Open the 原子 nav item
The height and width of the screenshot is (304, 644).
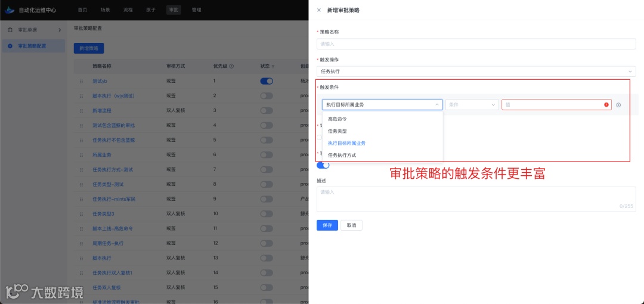coord(151,10)
